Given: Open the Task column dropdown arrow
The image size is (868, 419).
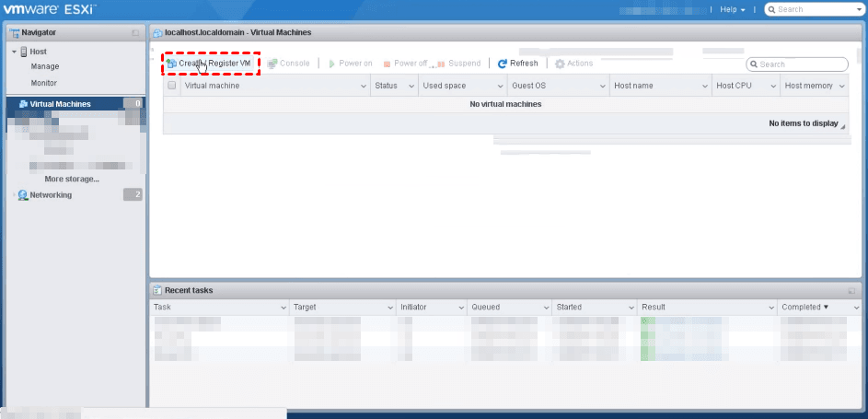Looking at the screenshot, I should click(283, 308).
